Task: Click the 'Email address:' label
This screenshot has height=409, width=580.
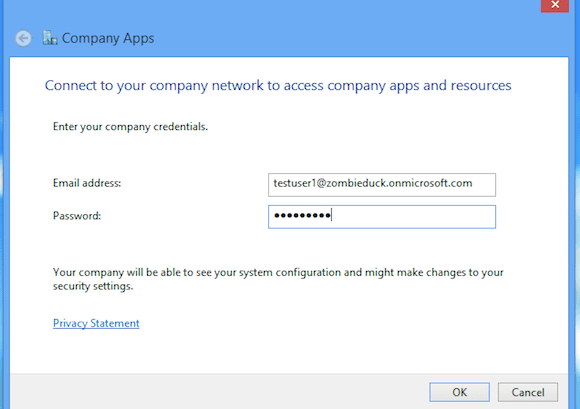Action: (x=87, y=183)
